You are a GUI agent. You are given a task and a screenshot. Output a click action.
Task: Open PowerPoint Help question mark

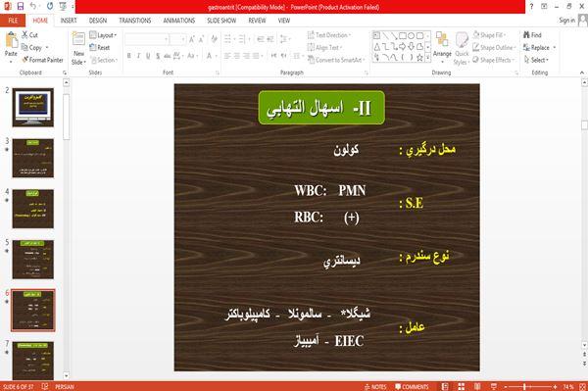click(x=531, y=6)
